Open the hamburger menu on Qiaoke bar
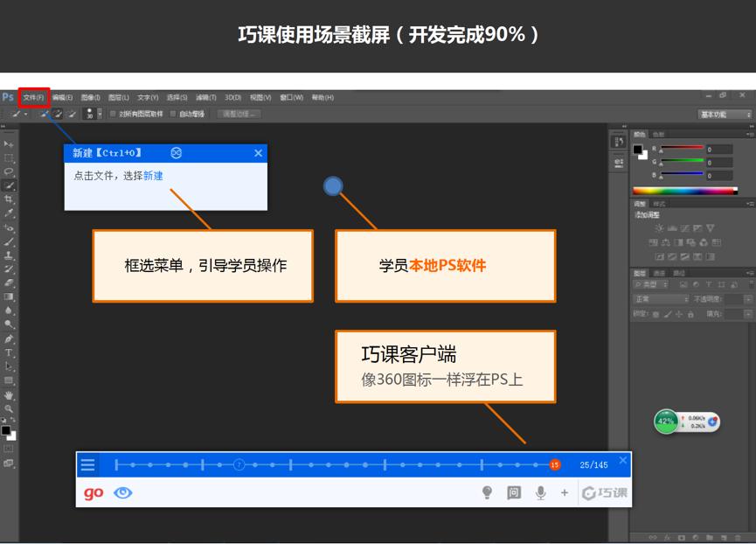756x544 pixels. [88, 465]
